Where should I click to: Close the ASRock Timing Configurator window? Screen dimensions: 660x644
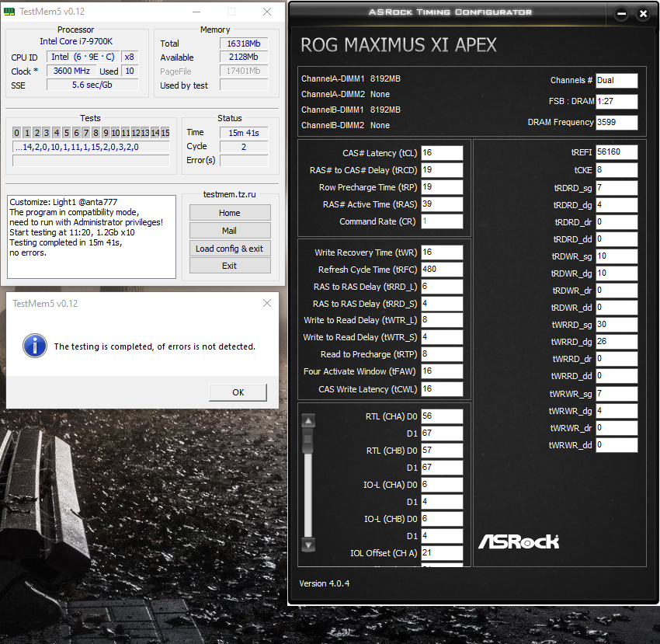(x=643, y=14)
